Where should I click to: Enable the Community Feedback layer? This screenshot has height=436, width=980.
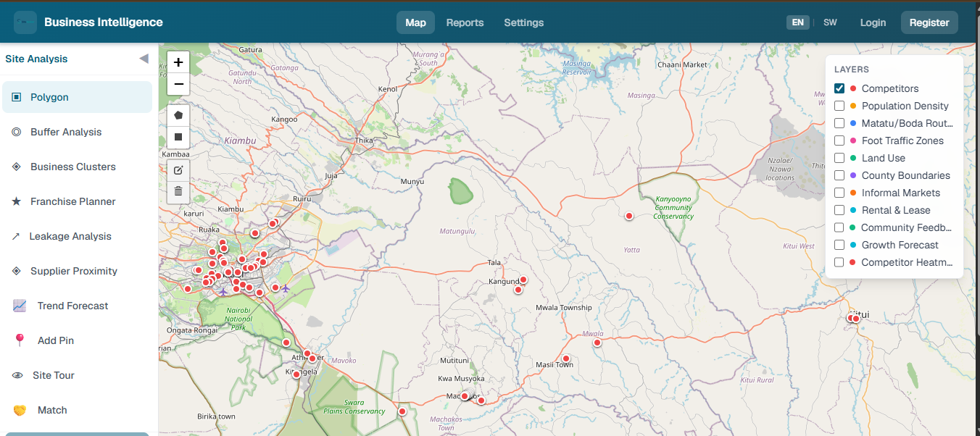839,227
